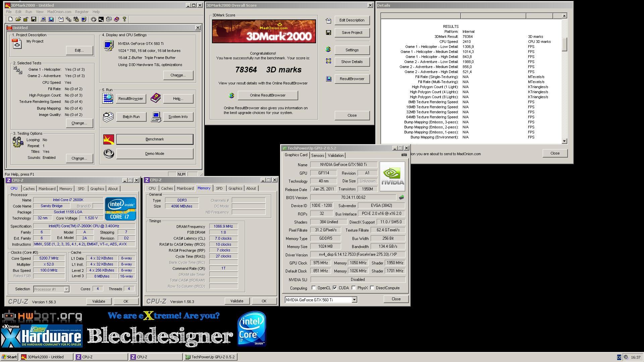Screen dimensions: 644x362
Task: Click the scroll down arrow in Details window
Action: (564, 141)
